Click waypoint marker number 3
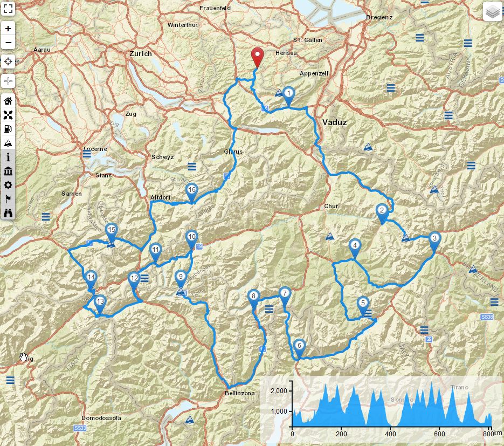This screenshot has height=446, width=504. pyautogui.click(x=434, y=241)
